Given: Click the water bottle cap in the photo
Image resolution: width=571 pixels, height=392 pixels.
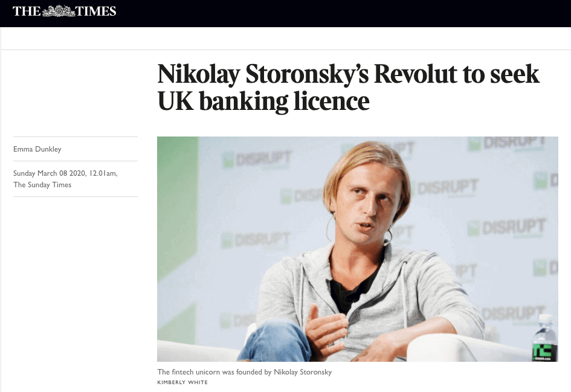Looking at the screenshot, I should point(546,318).
